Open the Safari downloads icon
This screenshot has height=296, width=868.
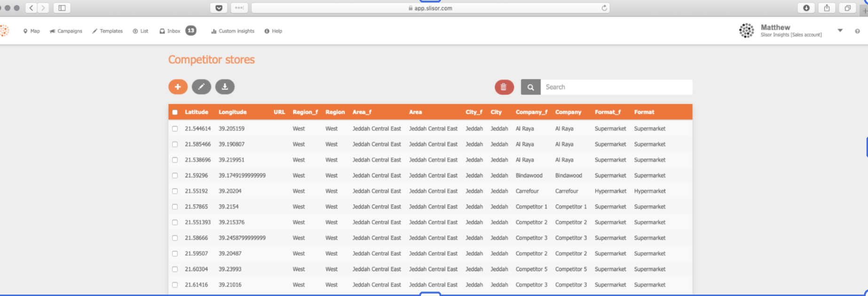(x=806, y=8)
